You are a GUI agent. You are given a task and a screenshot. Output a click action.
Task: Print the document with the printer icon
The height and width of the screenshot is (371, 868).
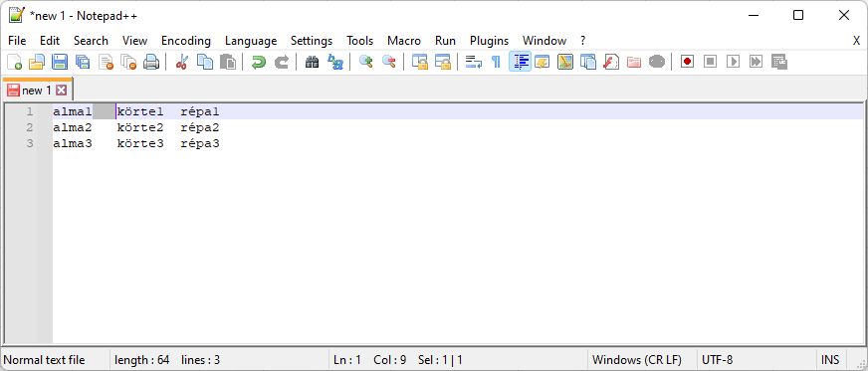click(151, 62)
